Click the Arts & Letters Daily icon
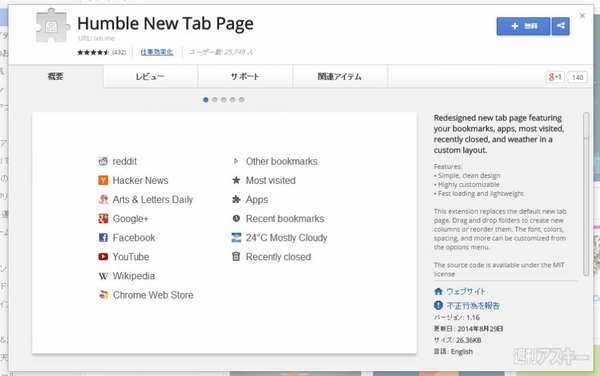The image size is (600, 376). (x=103, y=199)
